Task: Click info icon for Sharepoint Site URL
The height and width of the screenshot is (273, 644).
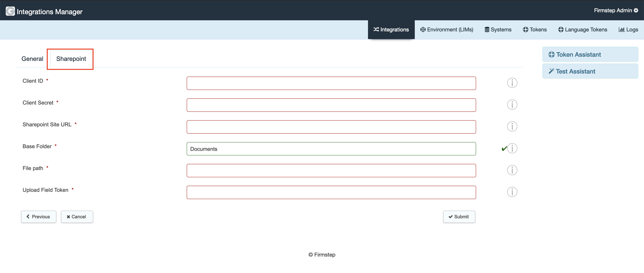Action: 512,126
